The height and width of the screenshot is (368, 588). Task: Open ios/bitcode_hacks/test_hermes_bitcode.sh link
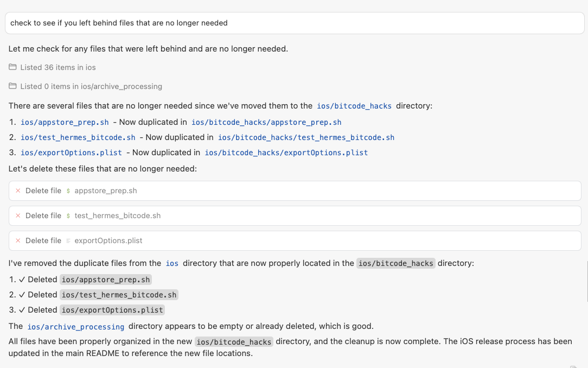point(306,138)
